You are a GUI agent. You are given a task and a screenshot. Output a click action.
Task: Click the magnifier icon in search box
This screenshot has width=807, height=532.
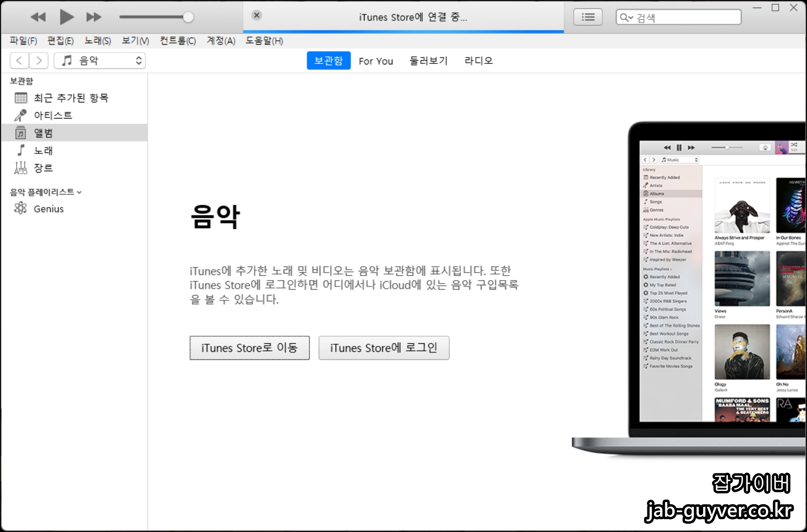point(626,17)
